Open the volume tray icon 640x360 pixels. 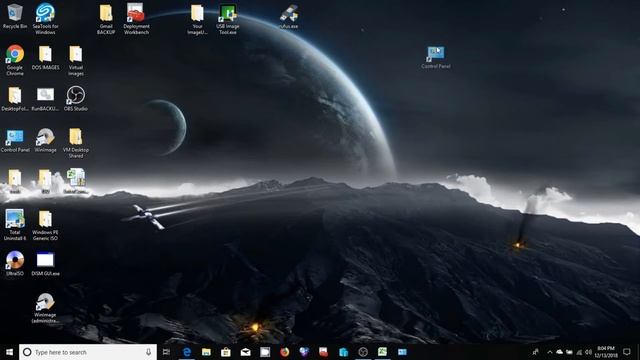click(588, 352)
